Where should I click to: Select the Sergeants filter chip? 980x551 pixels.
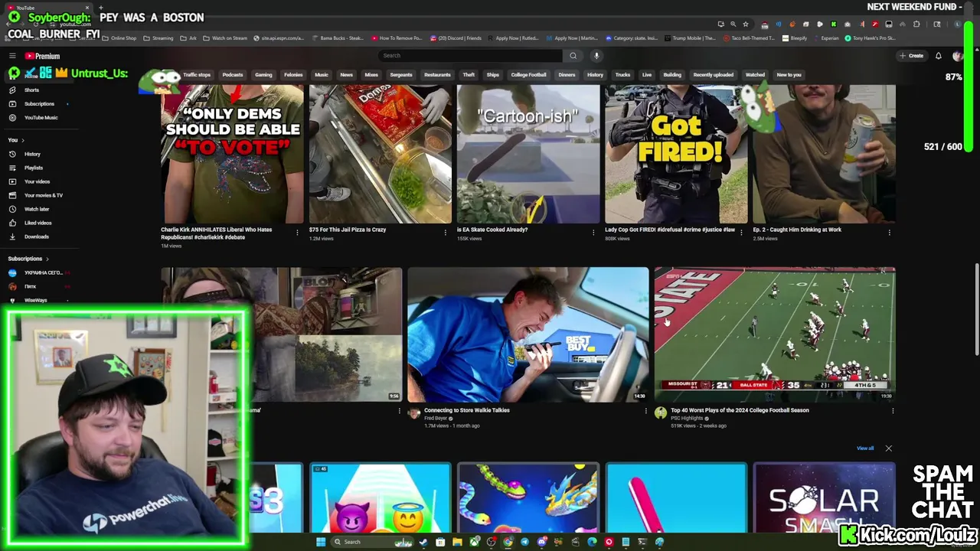click(401, 75)
